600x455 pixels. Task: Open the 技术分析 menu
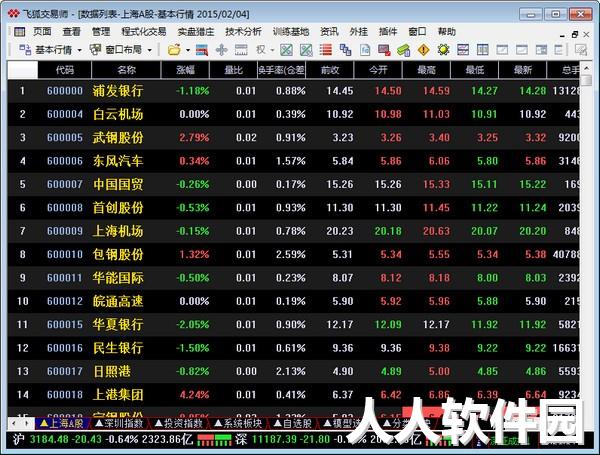click(x=243, y=32)
